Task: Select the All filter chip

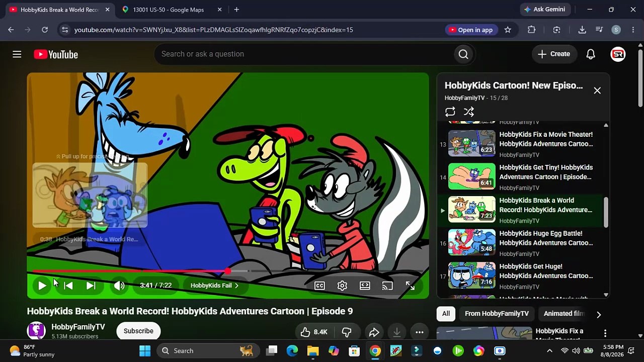Action: (x=446, y=314)
